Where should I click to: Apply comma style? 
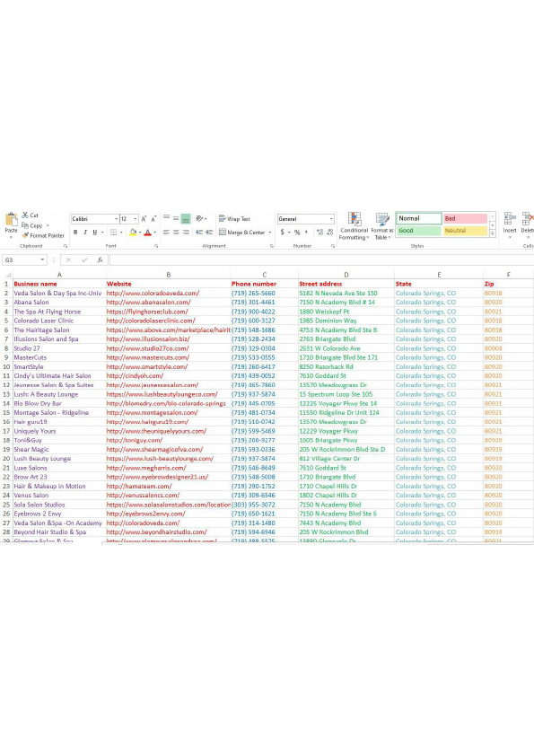click(306, 233)
